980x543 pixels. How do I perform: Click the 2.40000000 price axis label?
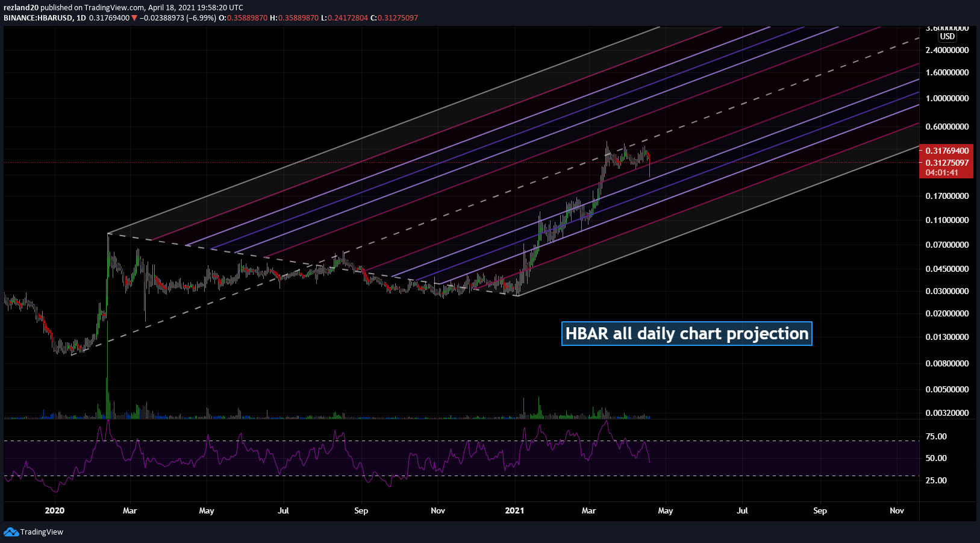coord(947,50)
